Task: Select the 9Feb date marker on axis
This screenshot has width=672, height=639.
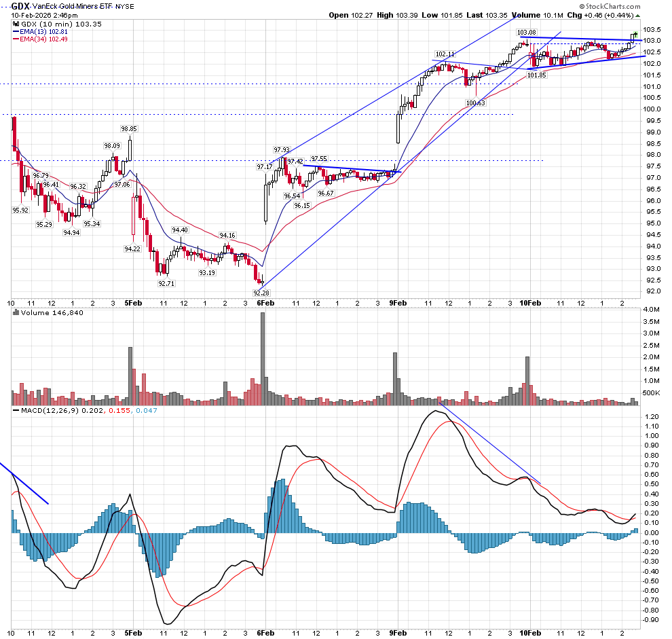Action: (x=398, y=303)
